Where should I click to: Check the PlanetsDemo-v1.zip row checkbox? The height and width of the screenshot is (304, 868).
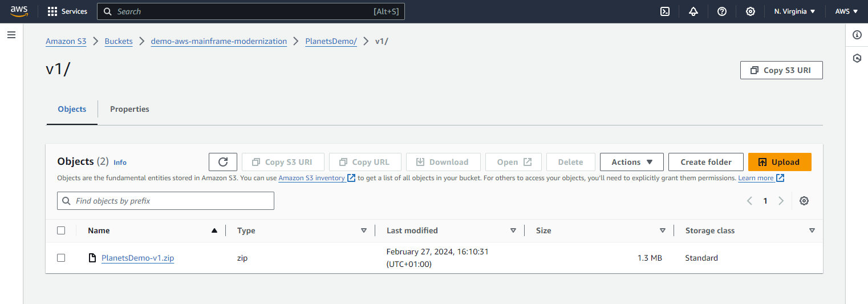(x=61, y=258)
